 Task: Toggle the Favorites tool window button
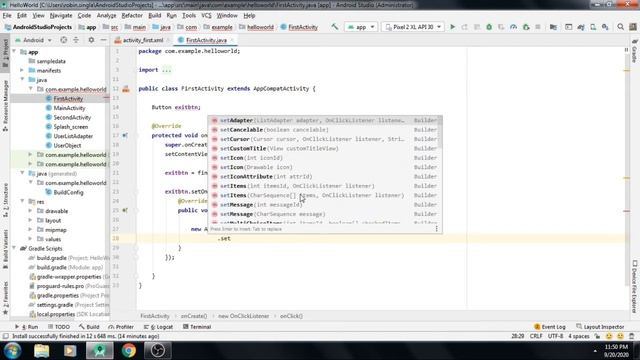click(5, 298)
